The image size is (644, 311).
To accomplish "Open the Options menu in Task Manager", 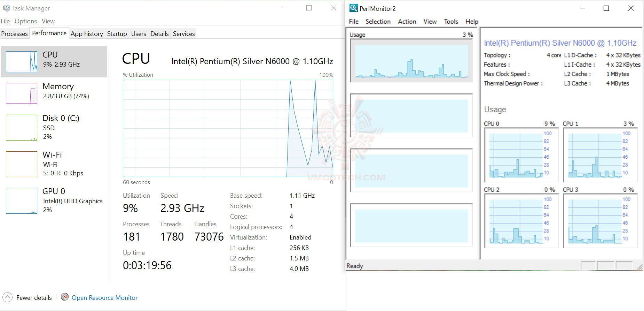I will coord(26,21).
